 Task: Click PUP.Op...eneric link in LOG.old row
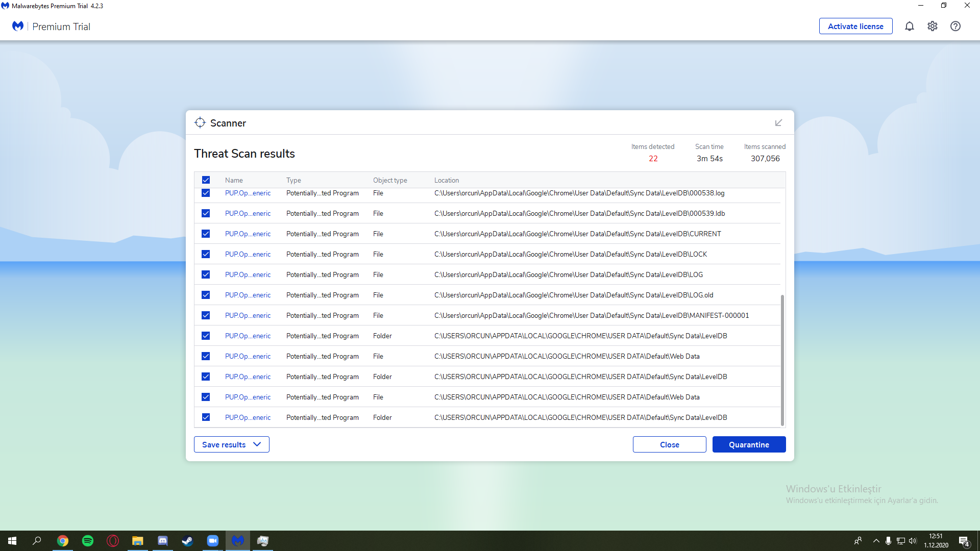click(248, 295)
